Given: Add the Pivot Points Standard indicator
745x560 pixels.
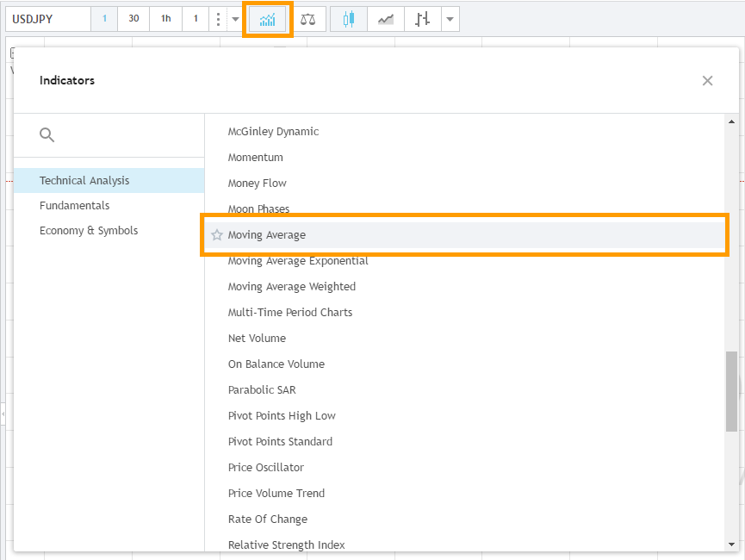Looking at the screenshot, I should [x=464, y=442].
